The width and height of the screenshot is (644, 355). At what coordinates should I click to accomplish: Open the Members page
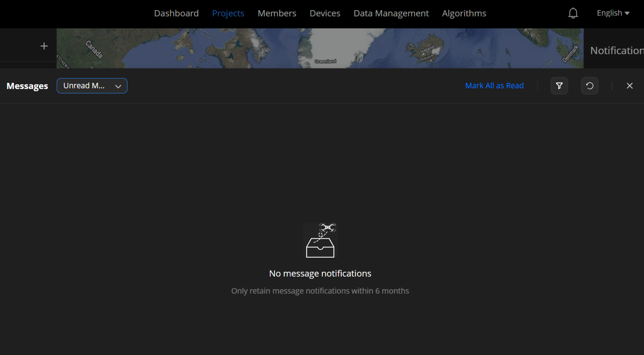[x=277, y=13]
